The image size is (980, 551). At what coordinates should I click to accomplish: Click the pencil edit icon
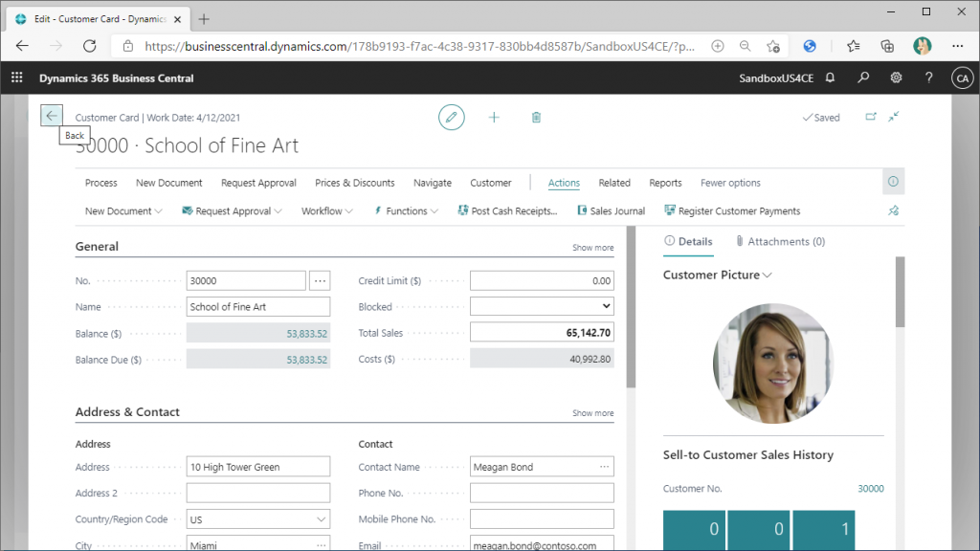[x=452, y=118]
